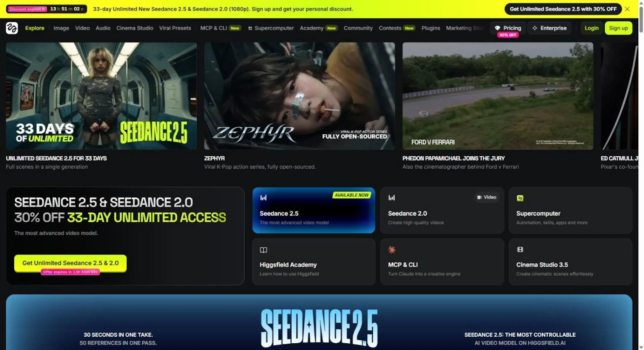Viewport: 644px width, 350px height.
Task: Click 'Also the cinematographer behind Ford v Ferrari' text
Action: pos(461,167)
